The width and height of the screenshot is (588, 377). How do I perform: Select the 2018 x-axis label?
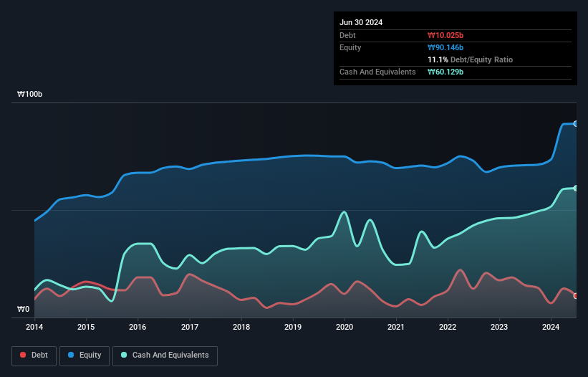point(241,327)
